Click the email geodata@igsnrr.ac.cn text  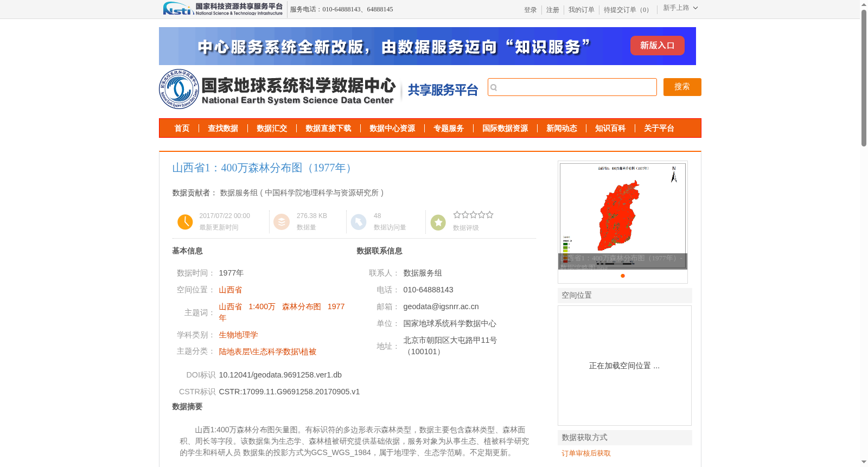click(441, 307)
